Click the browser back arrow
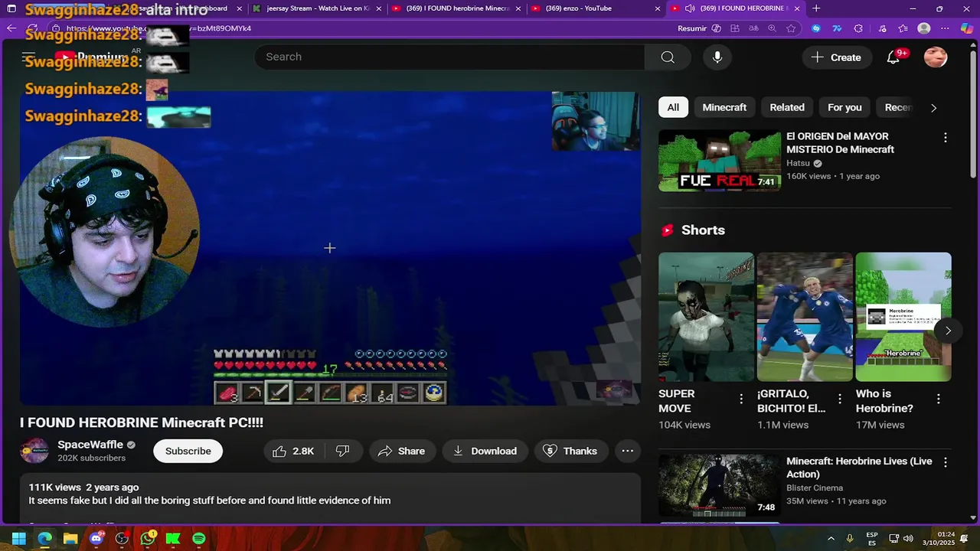 (x=11, y=28)
